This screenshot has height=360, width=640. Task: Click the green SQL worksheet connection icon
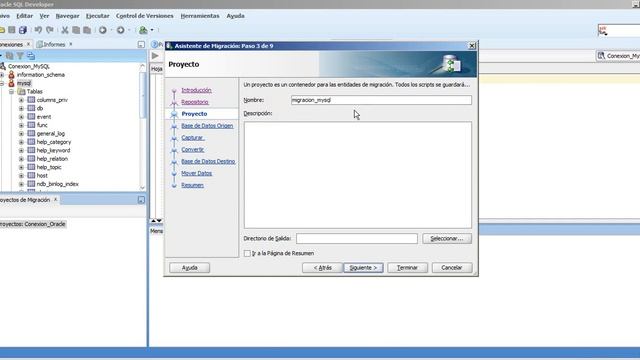(x=143, y=30)
